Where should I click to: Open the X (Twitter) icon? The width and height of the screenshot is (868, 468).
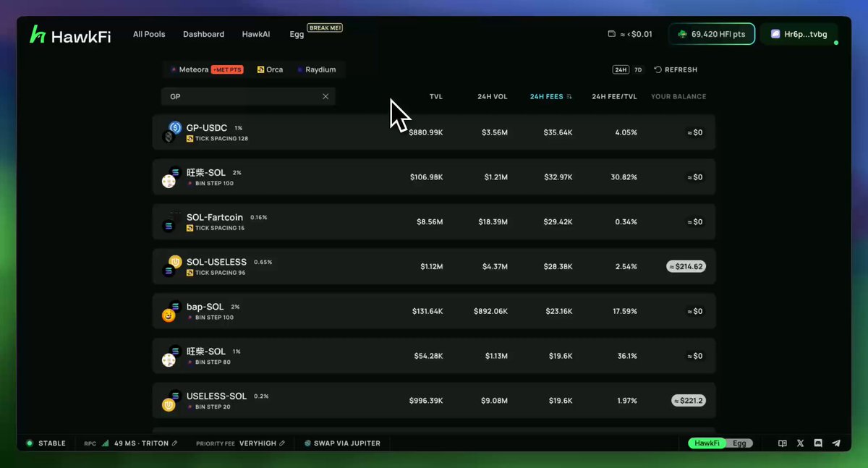pos(800,443)
